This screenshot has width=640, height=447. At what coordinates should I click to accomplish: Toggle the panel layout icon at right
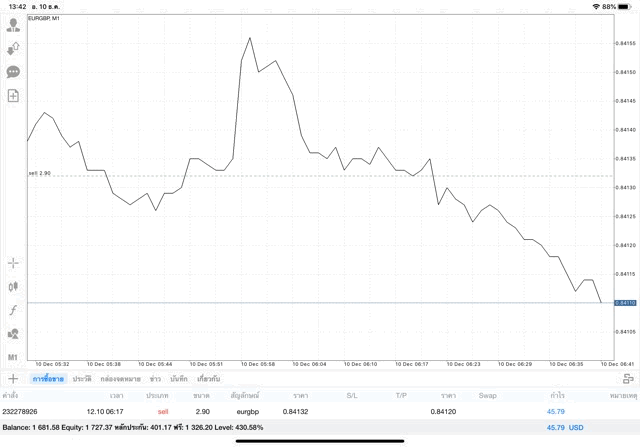coord(628,379)
